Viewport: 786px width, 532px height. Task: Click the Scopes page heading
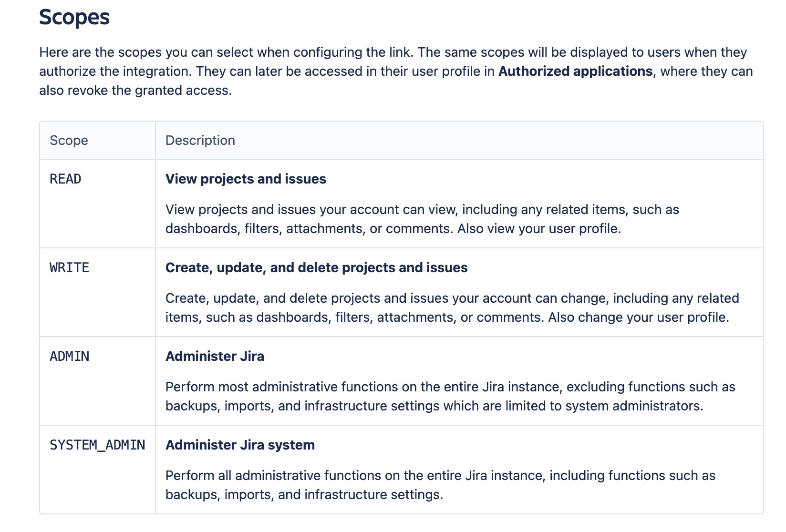74,17
